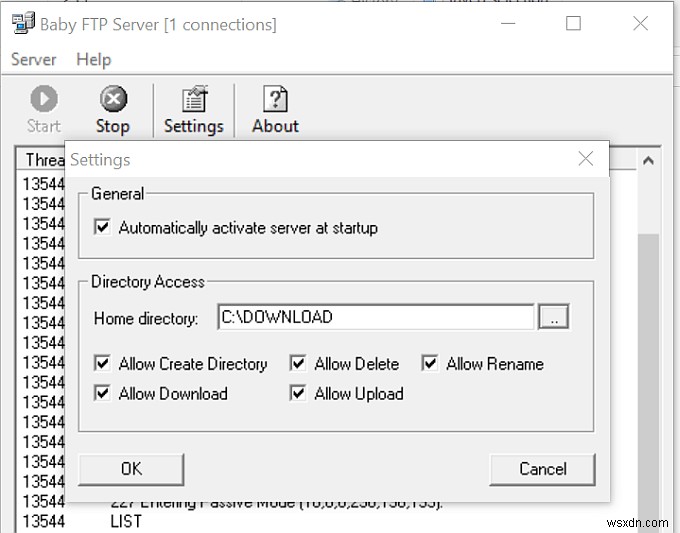
Task: Browse for home directory folder
Action: 553,318
